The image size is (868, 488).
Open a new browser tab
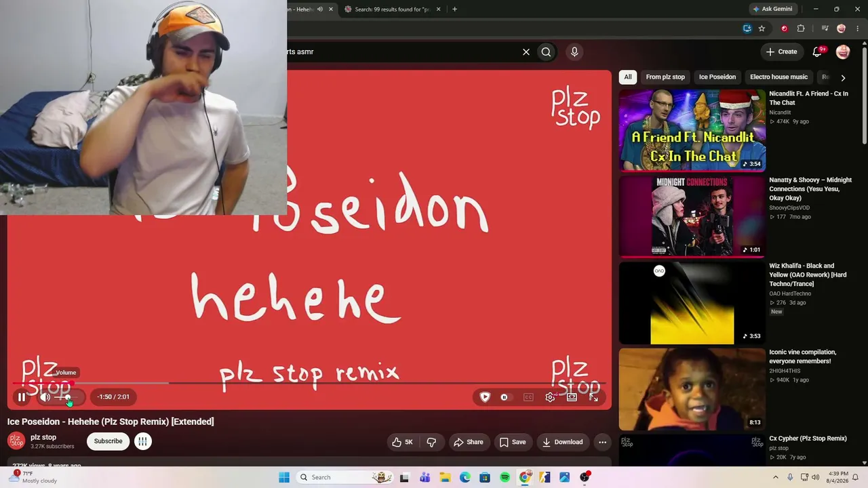[x=454, y=9]
